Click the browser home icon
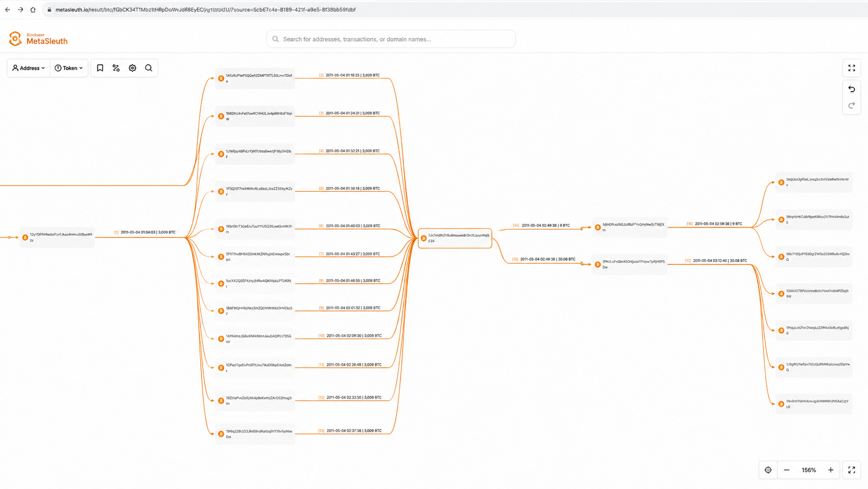Image resolution: width=868 pixels, height=489 pixels. pos(33,9)
